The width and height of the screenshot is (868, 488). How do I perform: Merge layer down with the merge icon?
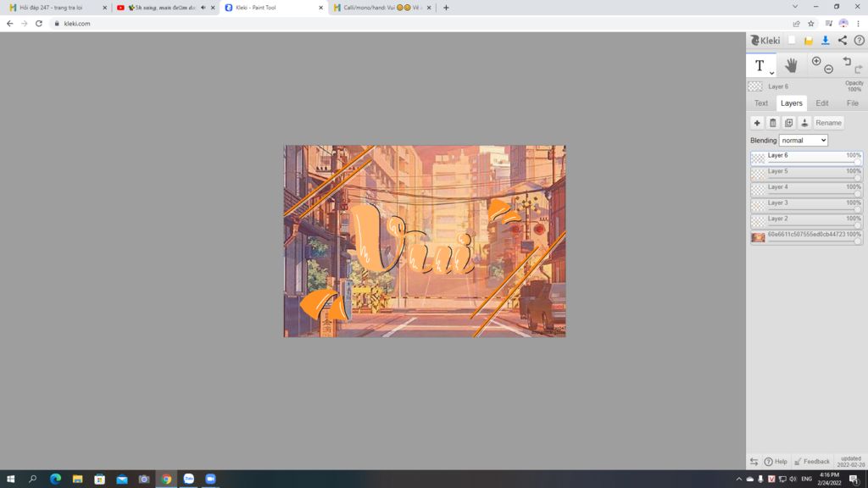pos(804,123)
